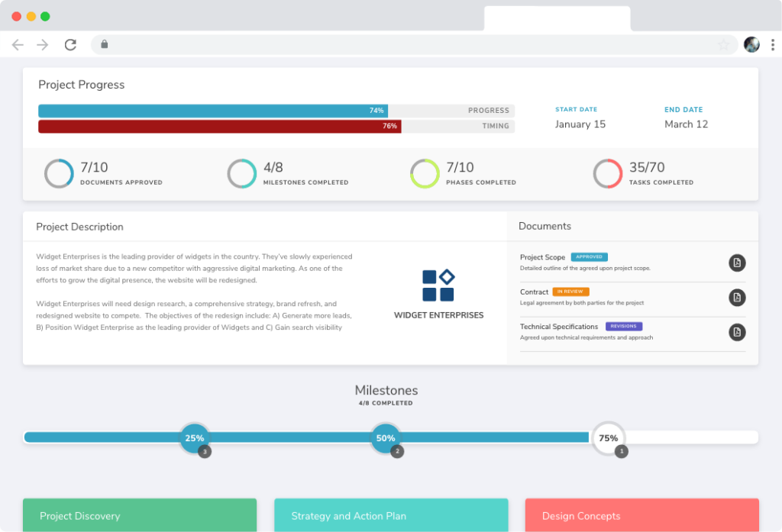Click the Milestones Completed progress circle
782x532 pixels.
[x=242, y=173]
